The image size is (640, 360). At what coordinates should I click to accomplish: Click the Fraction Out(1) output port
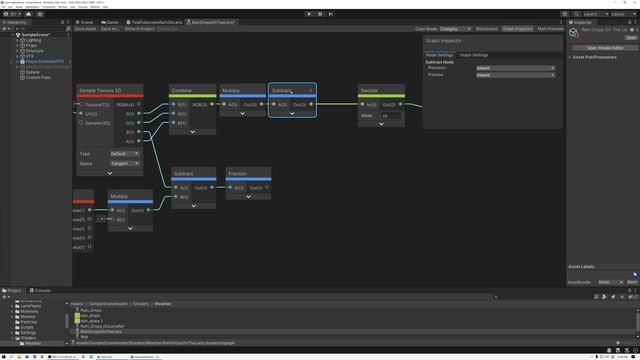tap(267, 188)
